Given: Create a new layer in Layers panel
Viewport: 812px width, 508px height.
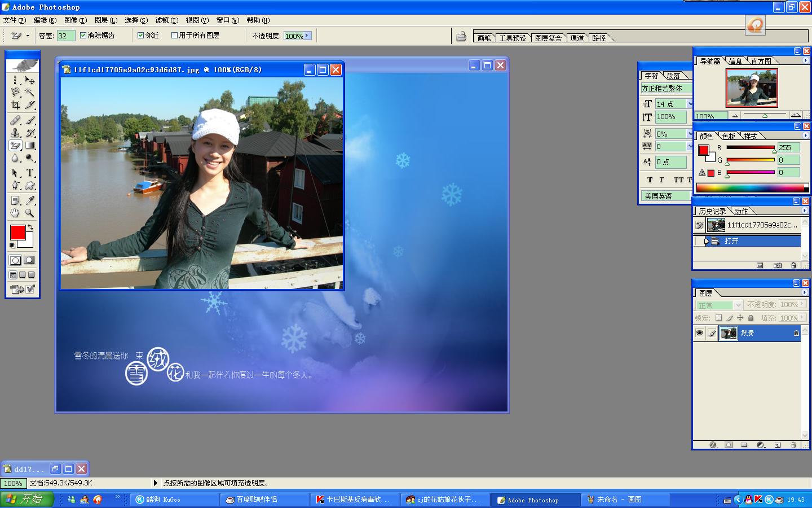Looking at the screenshot, I should click(778, 445).
